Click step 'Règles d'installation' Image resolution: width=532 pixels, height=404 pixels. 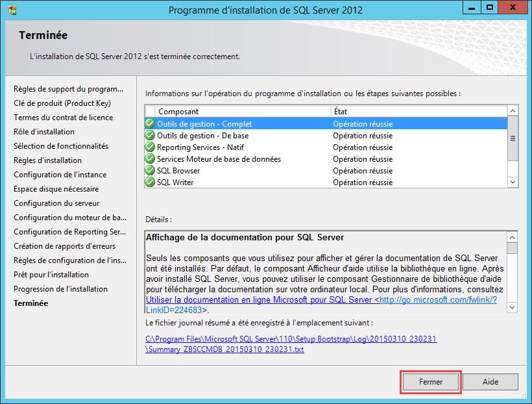pyautogui.click(x=47, y=160)
